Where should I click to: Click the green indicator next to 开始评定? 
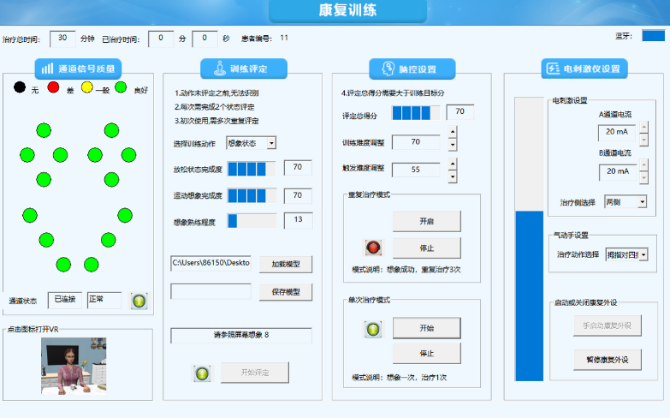201,372
